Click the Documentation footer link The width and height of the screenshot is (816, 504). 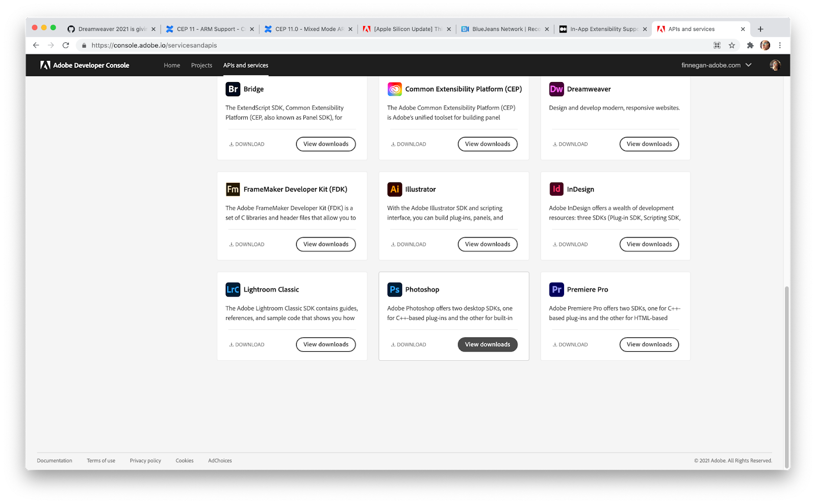pyautogui.click(x=55, y=461)
